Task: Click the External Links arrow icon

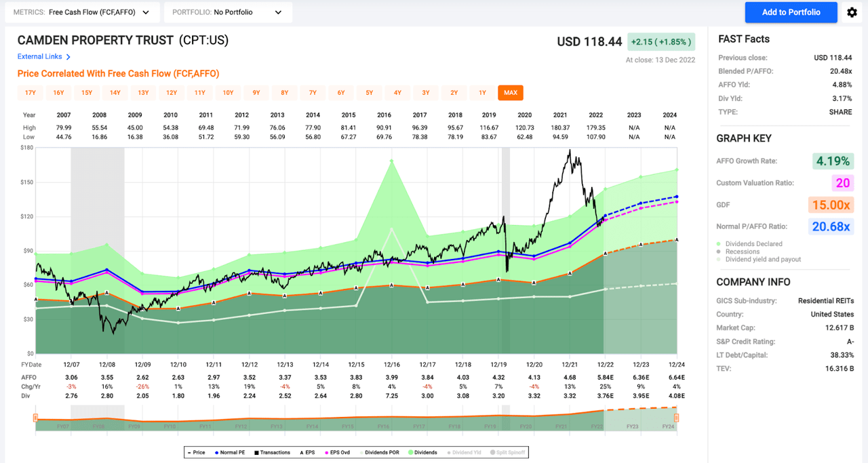Action: (x=68, y=57)
